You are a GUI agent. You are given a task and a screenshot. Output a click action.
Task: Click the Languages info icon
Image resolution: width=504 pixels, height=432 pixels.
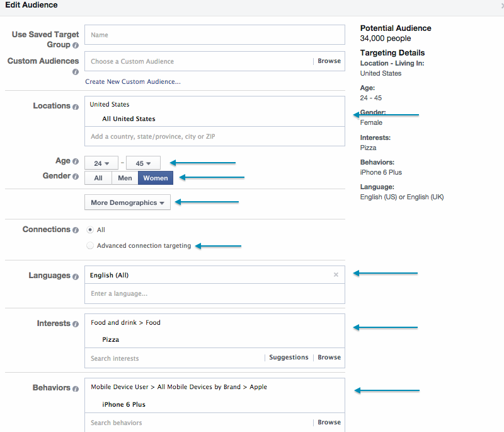pyautogui.click(x=75, y=276)
